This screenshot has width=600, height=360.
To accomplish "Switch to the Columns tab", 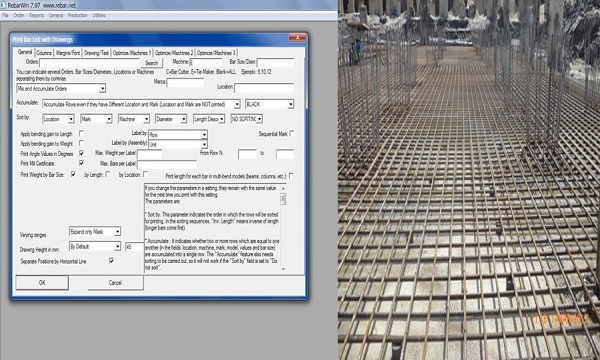I will coord(44,53).
